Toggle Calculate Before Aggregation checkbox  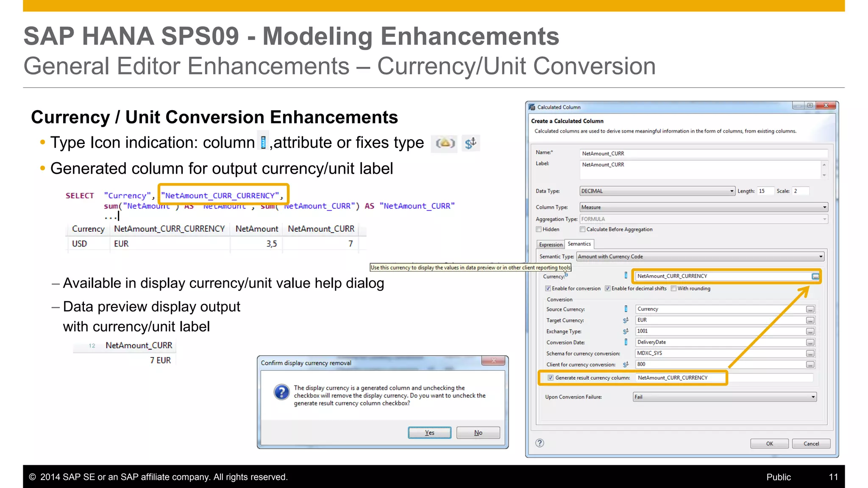coord(583,229)
